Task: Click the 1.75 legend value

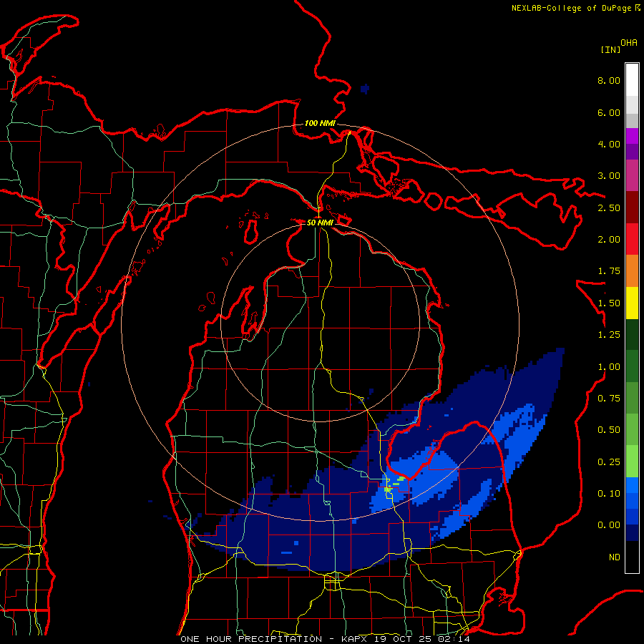Action: pyautogui.click(x=609, y=271)
